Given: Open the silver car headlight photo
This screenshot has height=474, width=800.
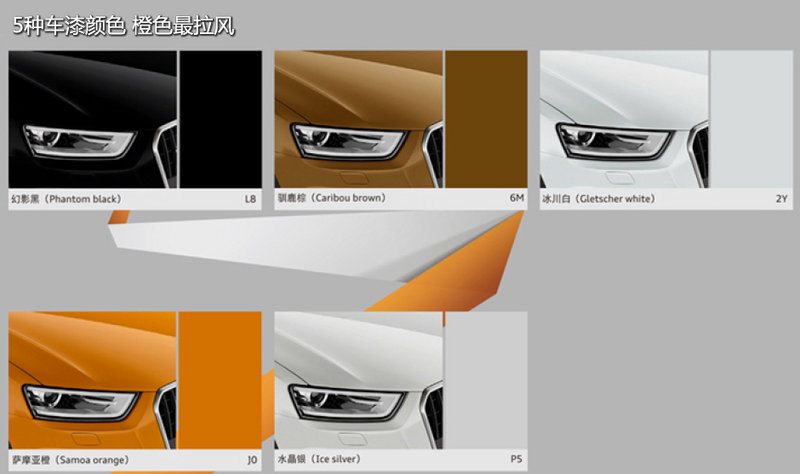Looking at the screenshot, I should coord(358,380).
